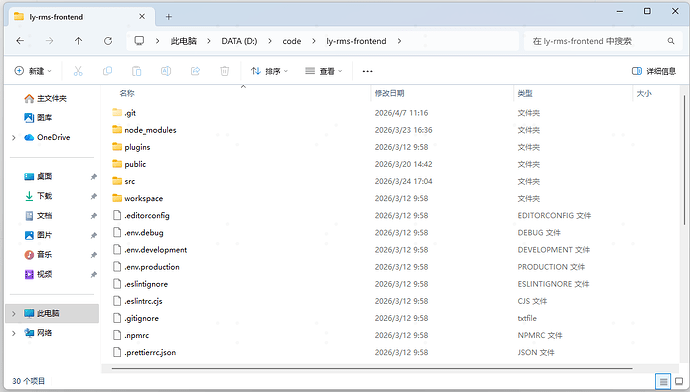Image resolution: width=690 pixels, height=392 pixels.
Task: Click the search magnifier icon
Action: (671, 41)
